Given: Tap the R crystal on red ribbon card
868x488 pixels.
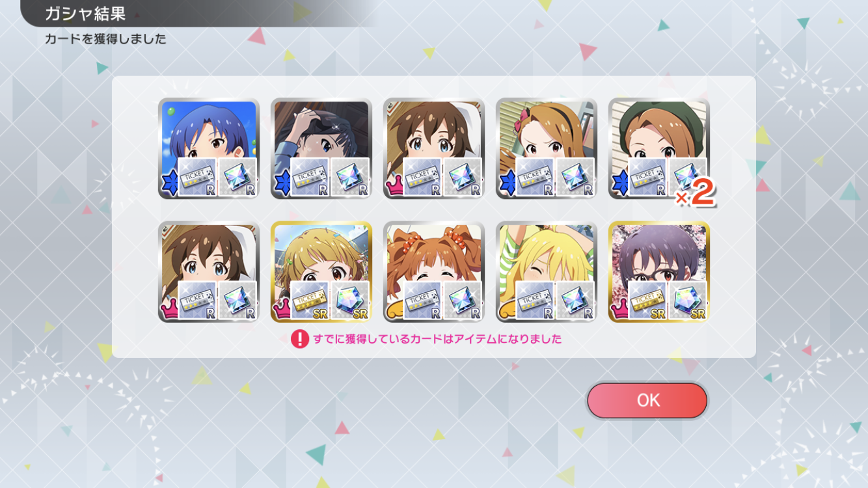Looking at the screenshot, I should [x=575, y=177].
